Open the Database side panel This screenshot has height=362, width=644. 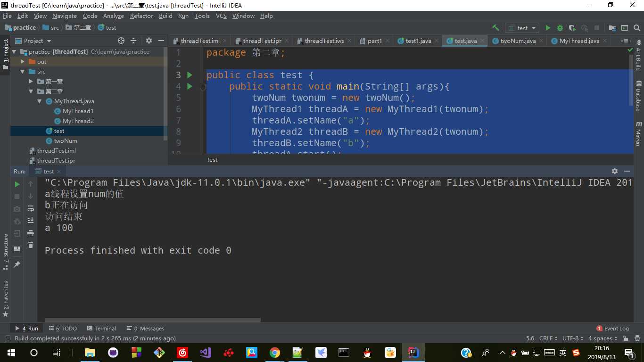639,96
